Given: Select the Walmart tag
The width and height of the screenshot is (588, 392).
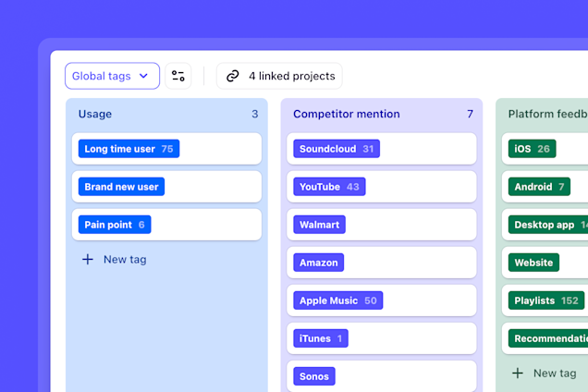Looking at the screenshot, I should click(x=319, y=225).
